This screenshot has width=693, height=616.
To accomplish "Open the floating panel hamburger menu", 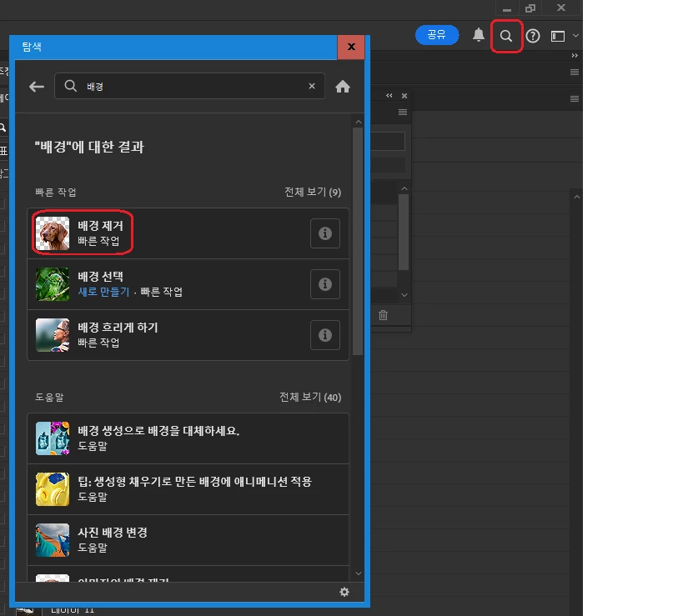I will pyautogui.click(x=403, y=113).
